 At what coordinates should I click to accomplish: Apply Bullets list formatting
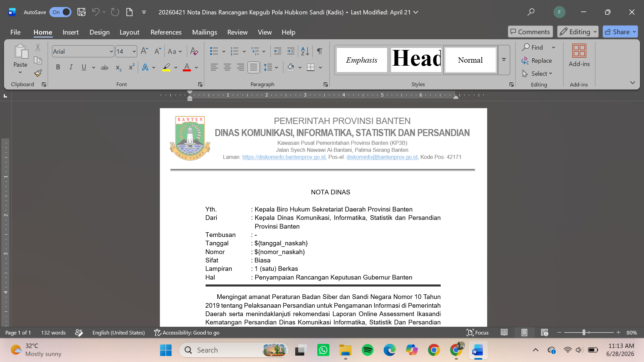(x=214, y=51)
